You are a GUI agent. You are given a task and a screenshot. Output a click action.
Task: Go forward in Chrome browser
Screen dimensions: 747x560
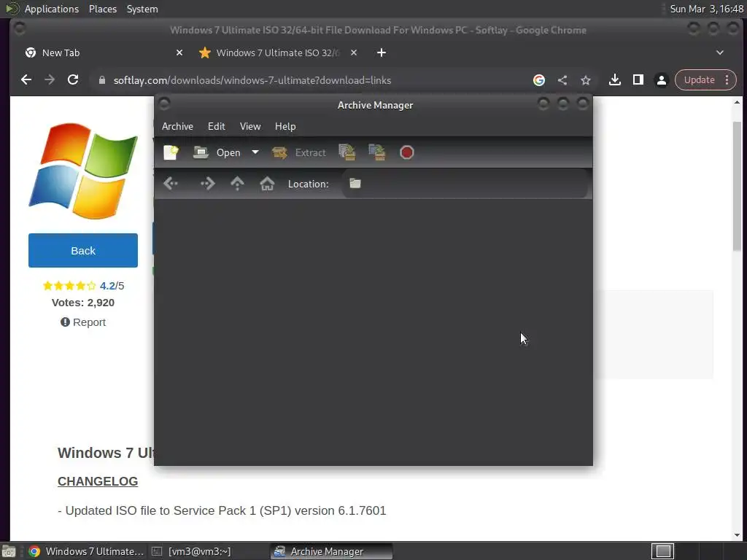(50, 80)
